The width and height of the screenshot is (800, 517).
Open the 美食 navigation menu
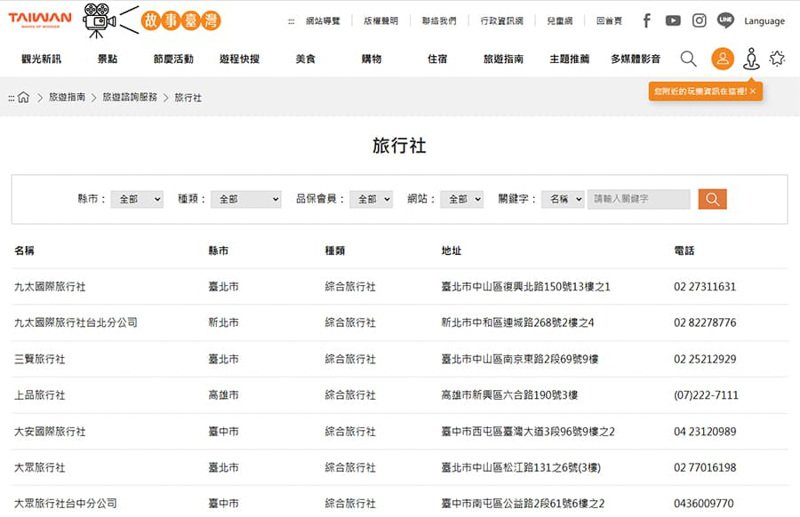coord(305,59)
